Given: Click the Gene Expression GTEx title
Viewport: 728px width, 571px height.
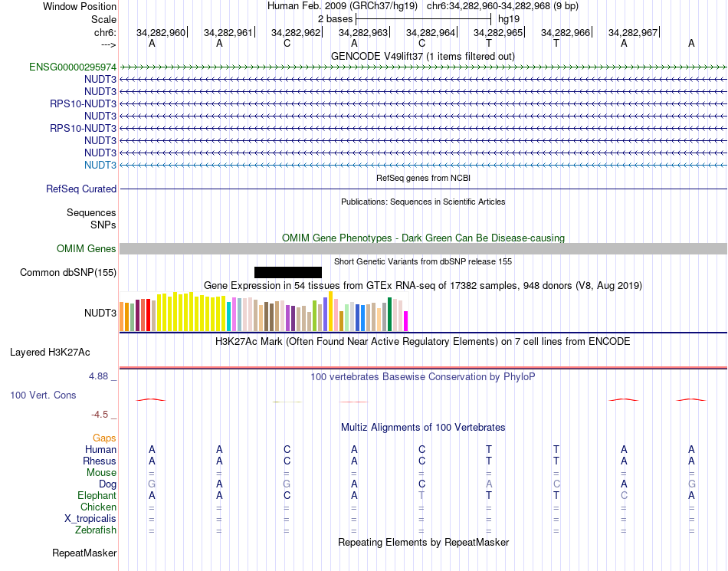Looking at the screenshot, I should [x=423, y=285].
